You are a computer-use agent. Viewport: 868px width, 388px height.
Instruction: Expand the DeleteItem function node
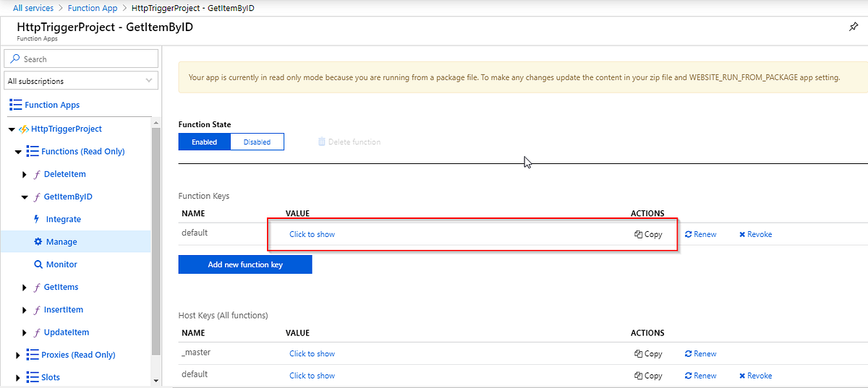click(x=26, y=174)
